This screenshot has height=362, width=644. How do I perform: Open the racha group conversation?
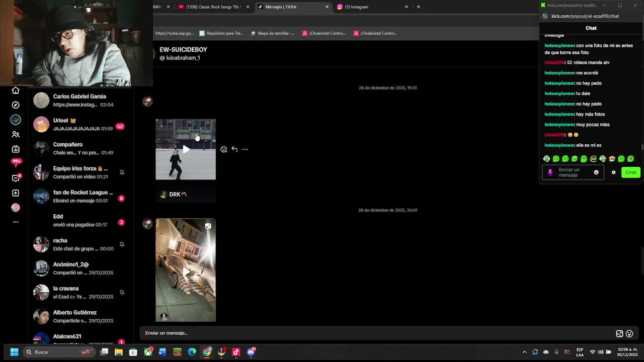[x=79, y=244]
